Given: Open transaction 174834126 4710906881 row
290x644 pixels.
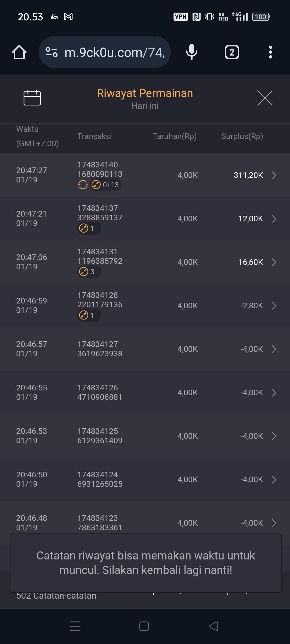Looking at the screenshot, I should [x=100, y=392].
